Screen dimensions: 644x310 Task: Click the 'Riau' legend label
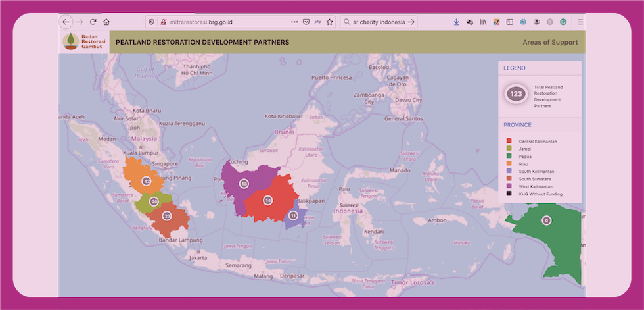tap(523, 164)
